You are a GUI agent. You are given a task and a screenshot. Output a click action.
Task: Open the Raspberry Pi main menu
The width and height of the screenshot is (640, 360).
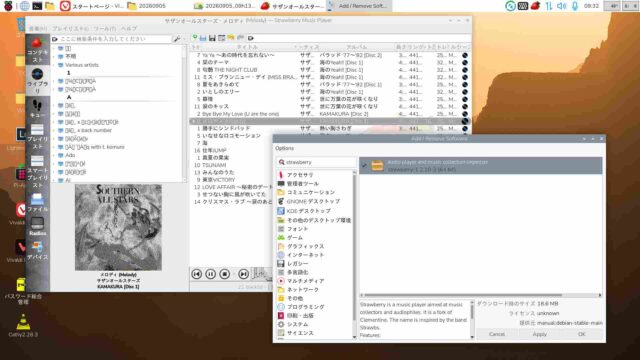[8, 6]
